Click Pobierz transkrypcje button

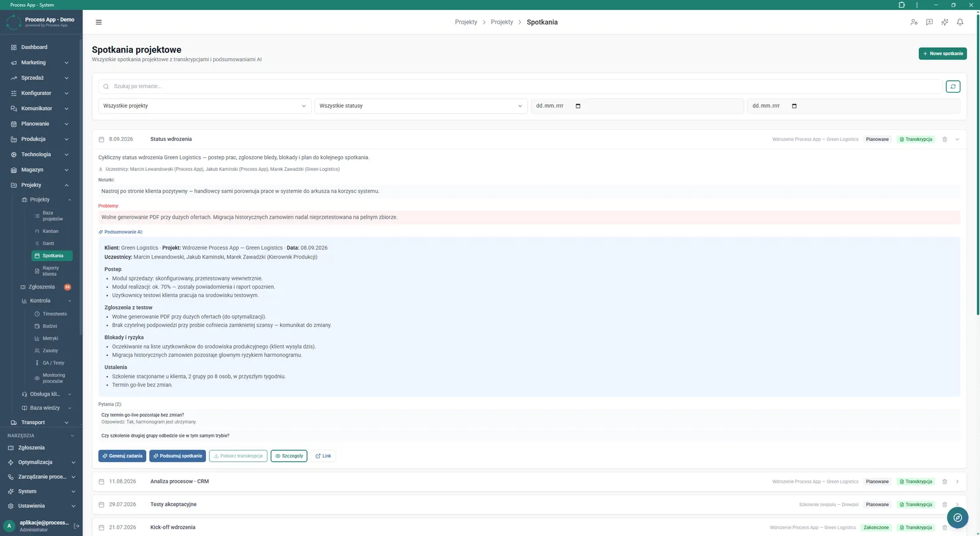238,456
